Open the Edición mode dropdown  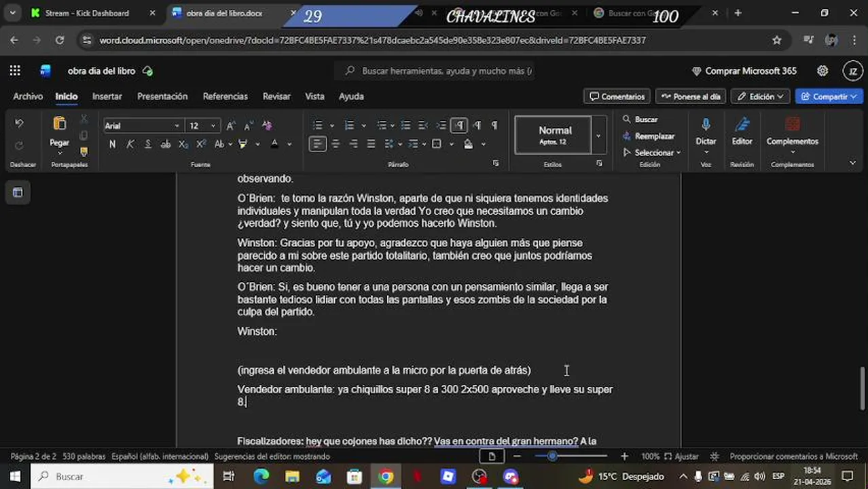760,96
